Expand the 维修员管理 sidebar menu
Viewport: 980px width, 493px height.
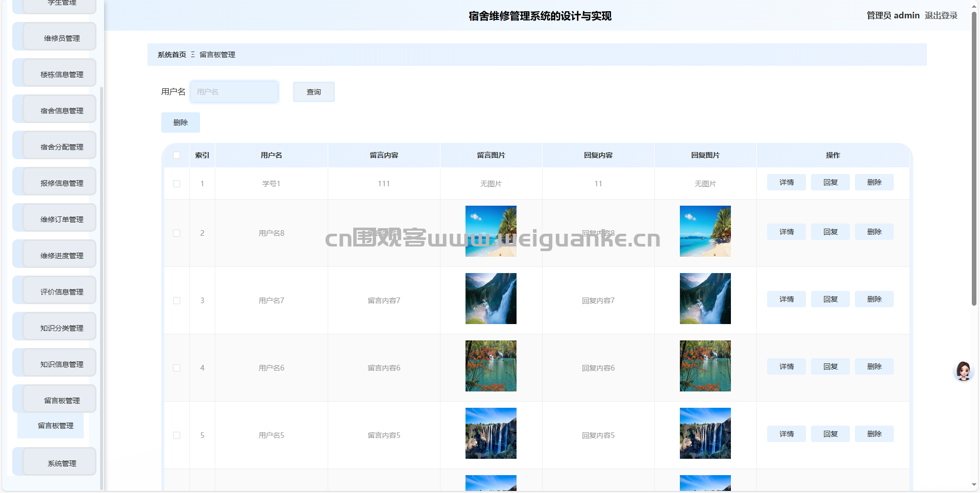(55, 37)
